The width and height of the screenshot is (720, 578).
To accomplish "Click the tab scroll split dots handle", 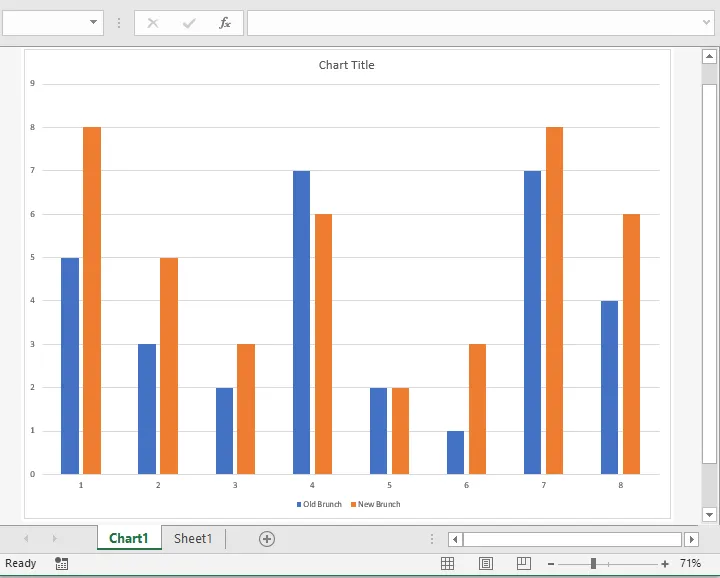I will click(x=432, y=539).
